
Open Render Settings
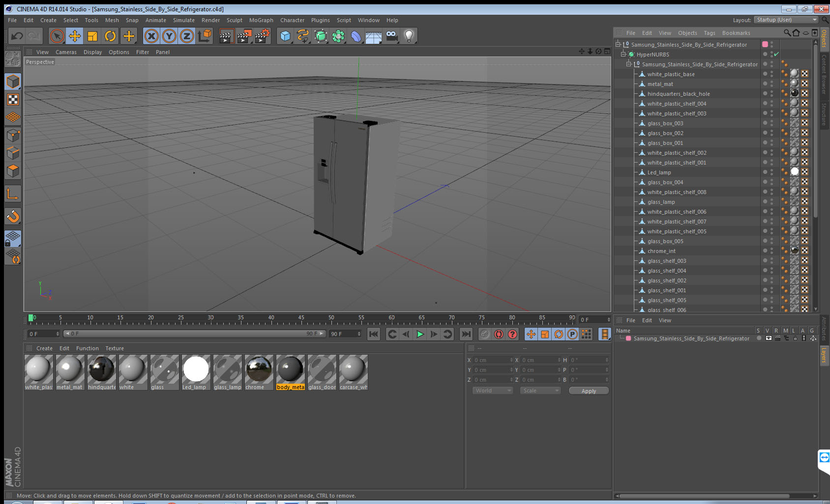click(263, 36)
